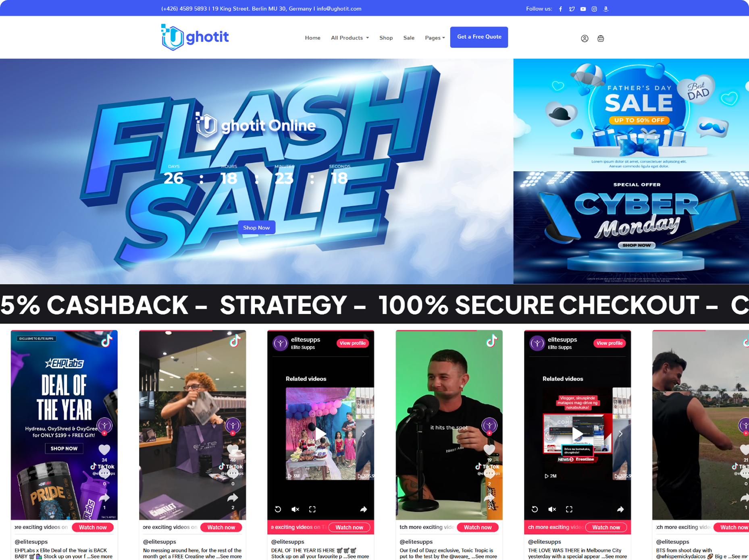
Task: Open the Sale menu item
Action: pyautogui.click(x=409, y=38)
